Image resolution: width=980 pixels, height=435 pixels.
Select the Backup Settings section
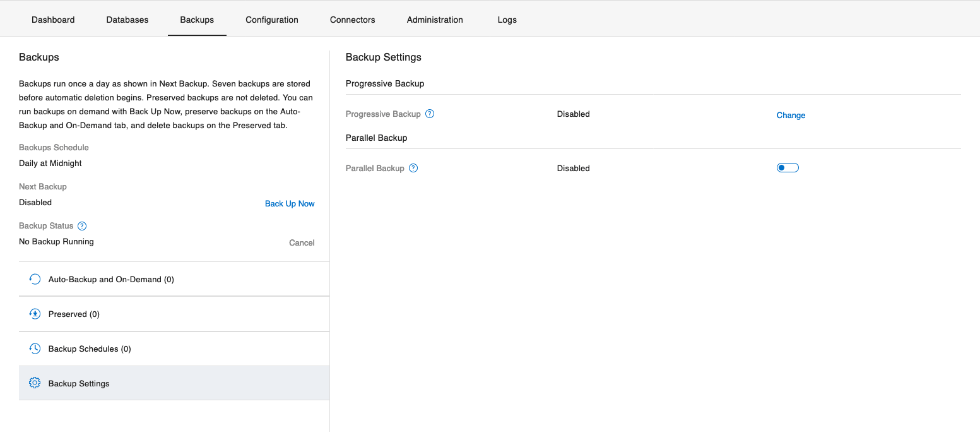174,383
